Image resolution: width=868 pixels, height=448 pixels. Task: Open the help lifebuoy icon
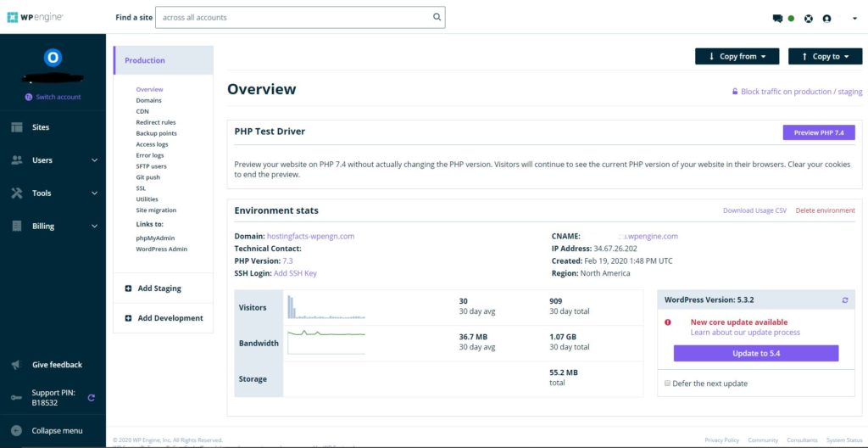[x=809, y=19]
